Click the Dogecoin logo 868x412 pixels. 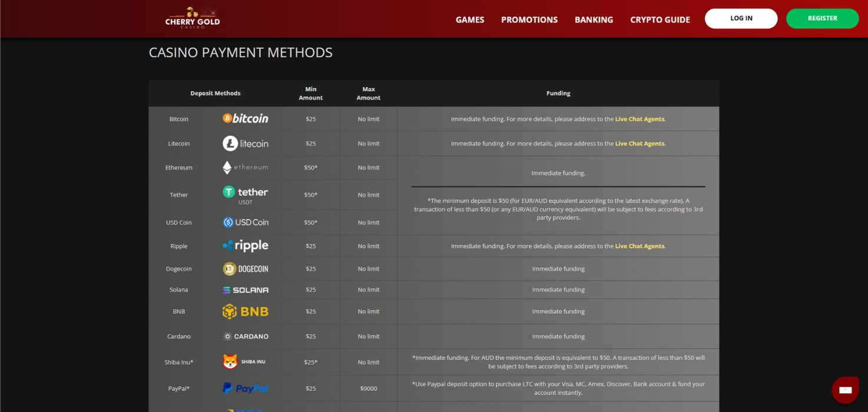[246, 268]
